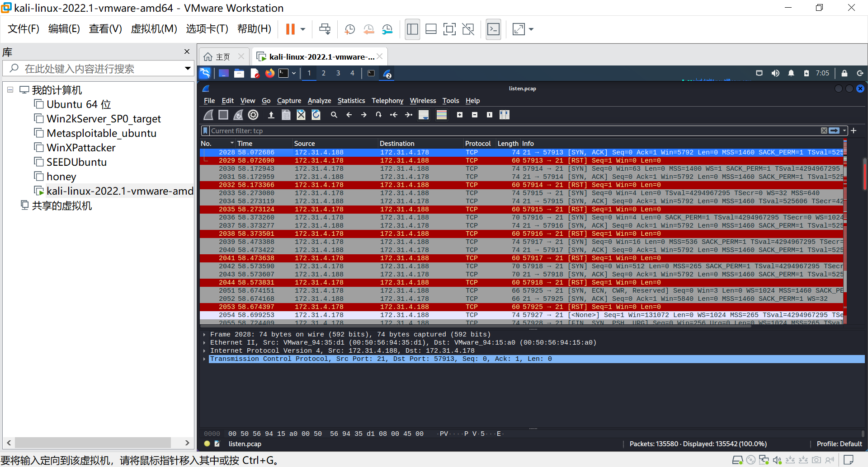Select packet 2032 RST row
This screenshot has height=467, width=868.
point(521,185)
